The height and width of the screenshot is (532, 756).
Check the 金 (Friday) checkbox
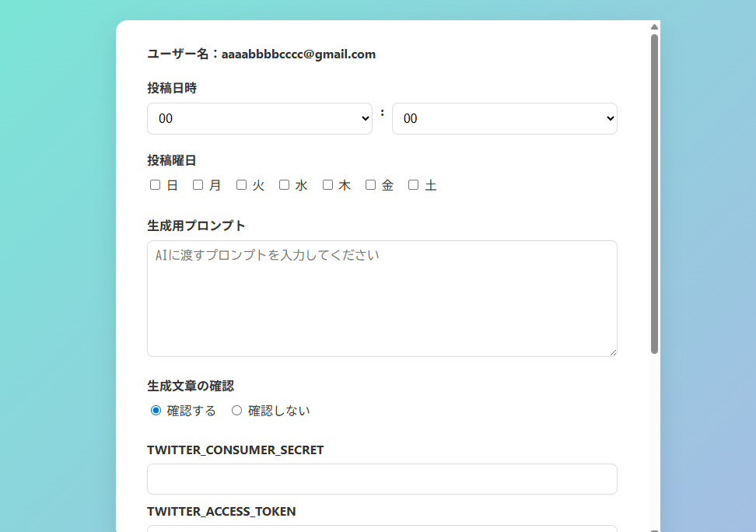pyautogui.click(x=371, y=185)
